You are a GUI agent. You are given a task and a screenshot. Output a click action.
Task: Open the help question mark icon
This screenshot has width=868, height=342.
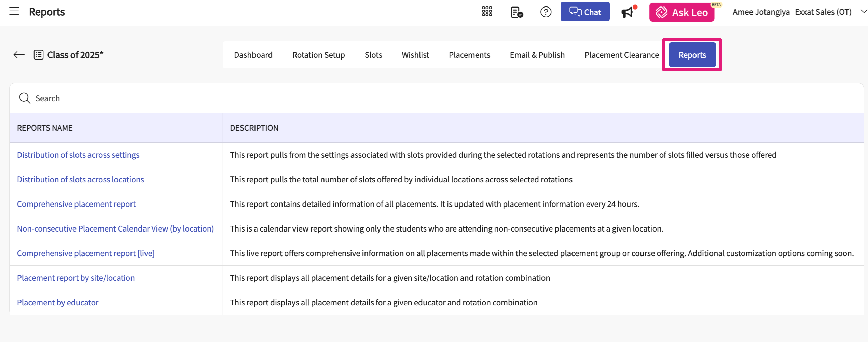tap(546, 12)
